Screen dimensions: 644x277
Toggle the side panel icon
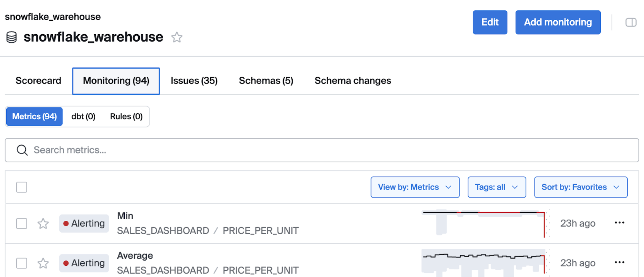631,22
